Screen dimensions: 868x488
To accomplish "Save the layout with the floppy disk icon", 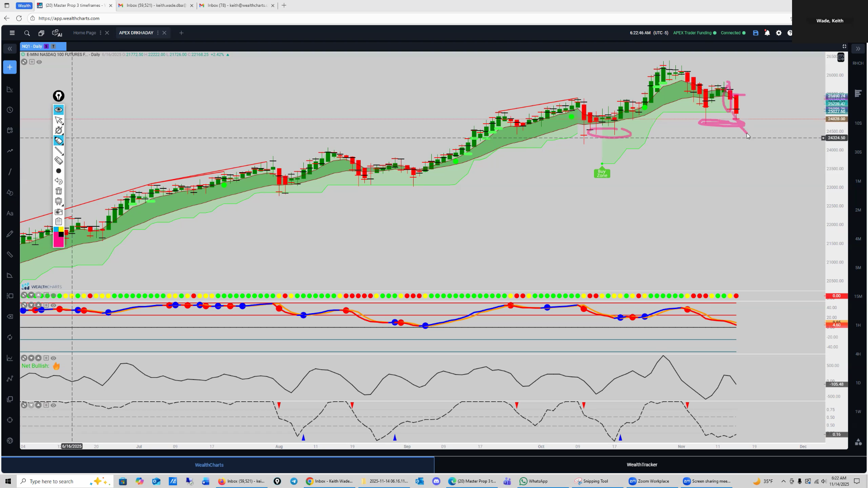I will [755, 33].
